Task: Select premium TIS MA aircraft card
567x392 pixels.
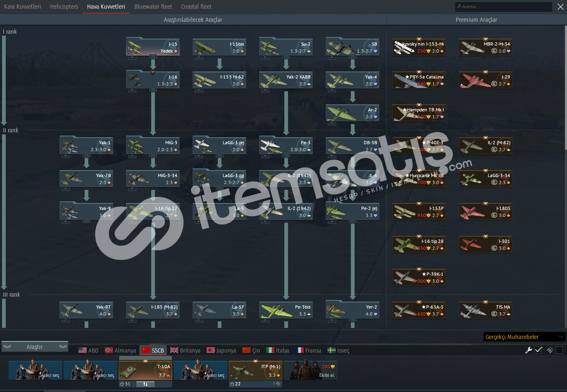Action: (486, 311)
